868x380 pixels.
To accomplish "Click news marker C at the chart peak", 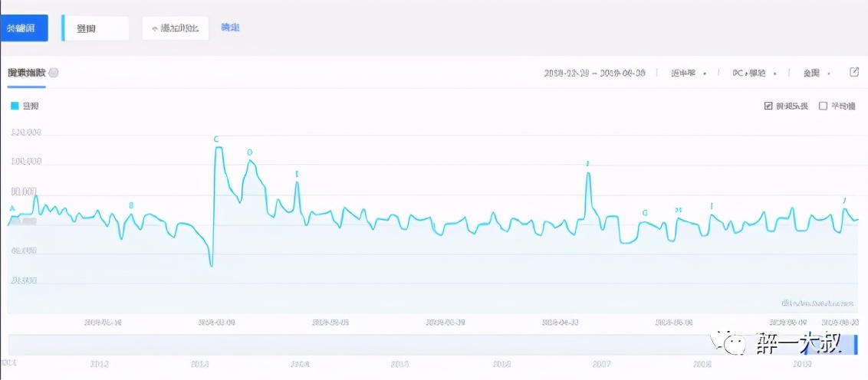I will 216,139.
